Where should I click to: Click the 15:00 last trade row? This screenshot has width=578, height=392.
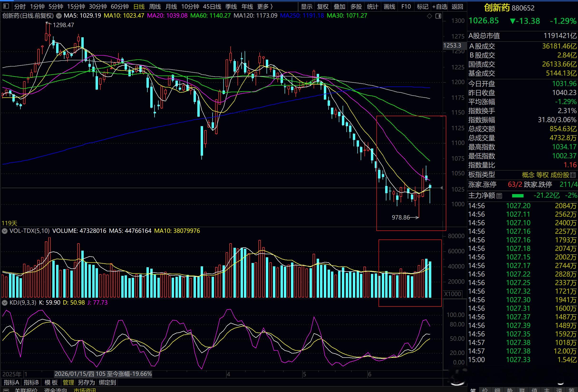522,360
